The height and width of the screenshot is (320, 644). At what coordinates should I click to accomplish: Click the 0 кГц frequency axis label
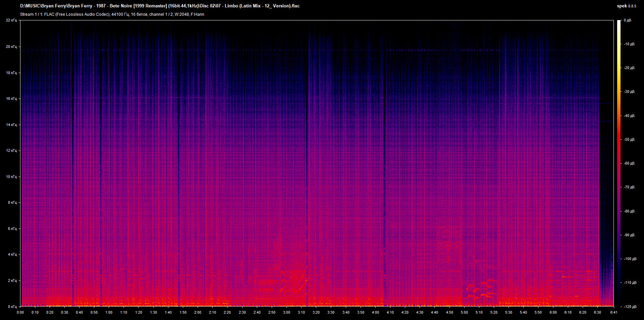click(x=12, y=306)
